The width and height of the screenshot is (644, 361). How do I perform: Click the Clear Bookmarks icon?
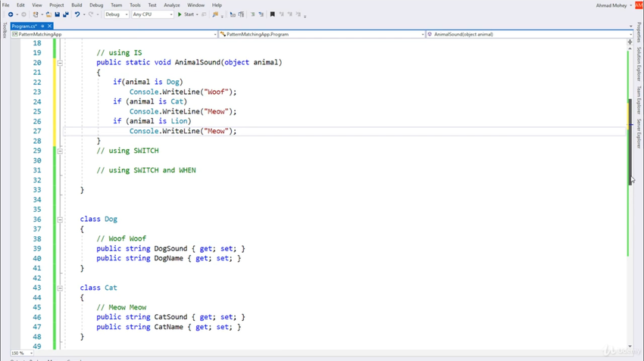tap(299, 14)
